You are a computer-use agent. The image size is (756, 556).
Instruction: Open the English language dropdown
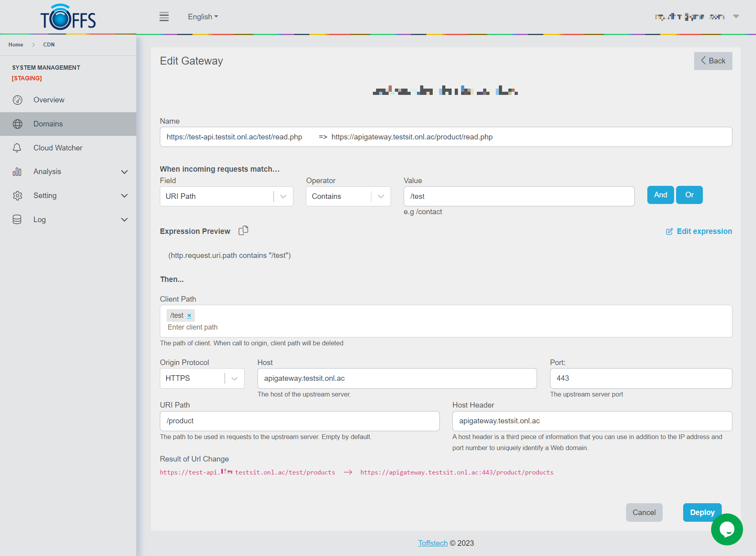(x=203, y=17)
